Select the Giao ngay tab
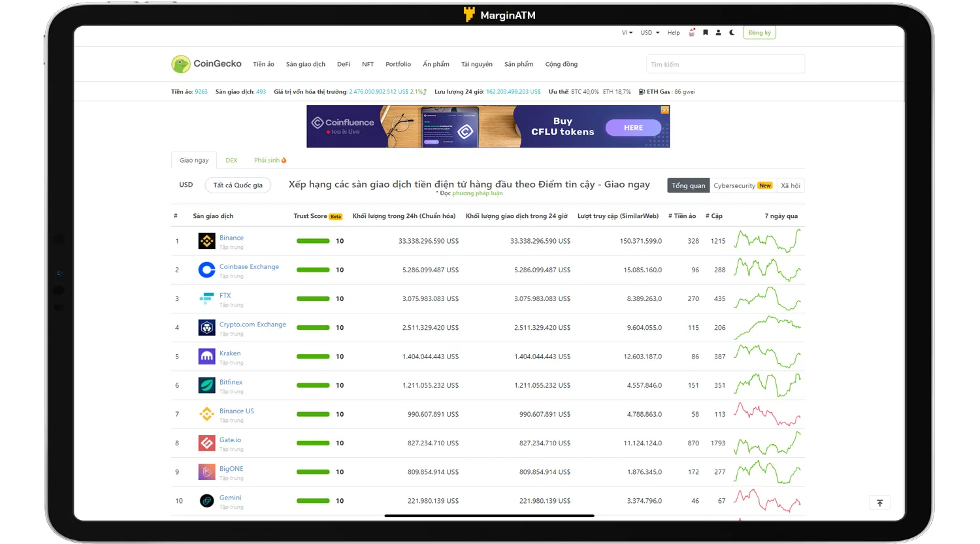 pos(194,160)
